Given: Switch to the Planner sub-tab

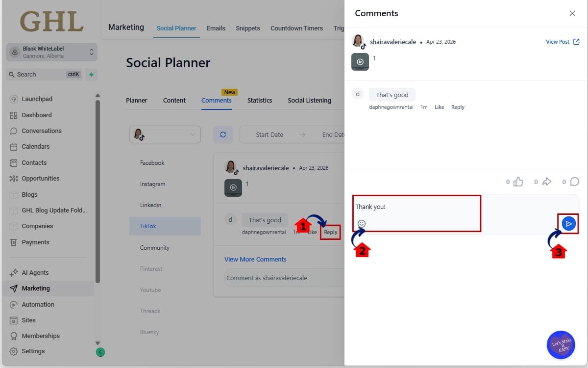Looking at the screenshot, I should click(x=137, y=100).
